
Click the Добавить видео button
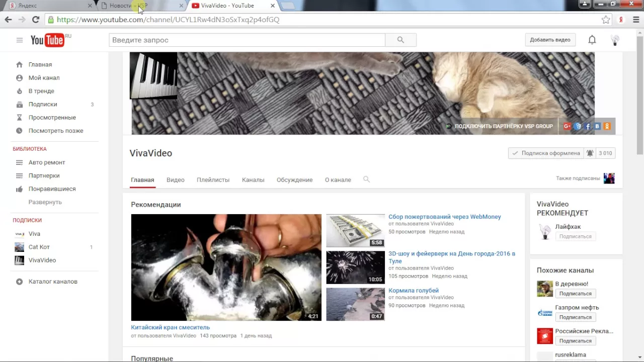(550, 40)
